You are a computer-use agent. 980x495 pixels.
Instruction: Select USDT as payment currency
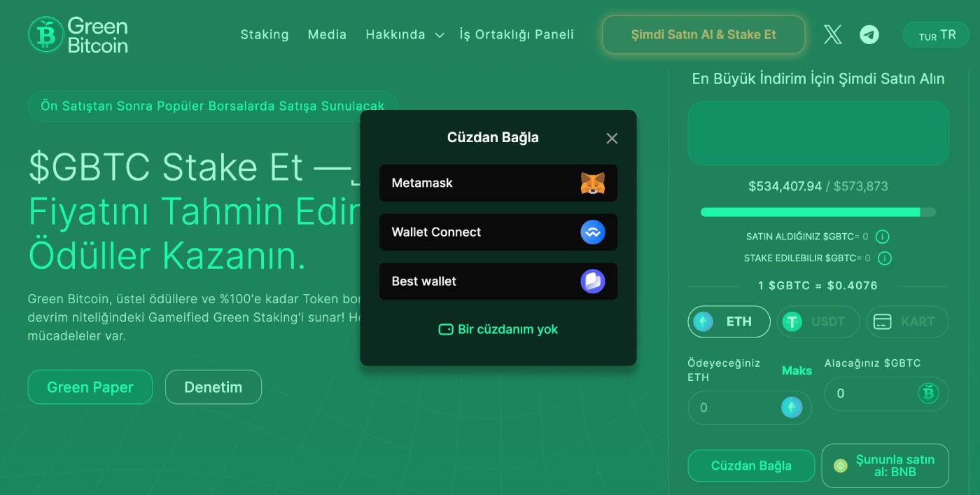(818, 322)
